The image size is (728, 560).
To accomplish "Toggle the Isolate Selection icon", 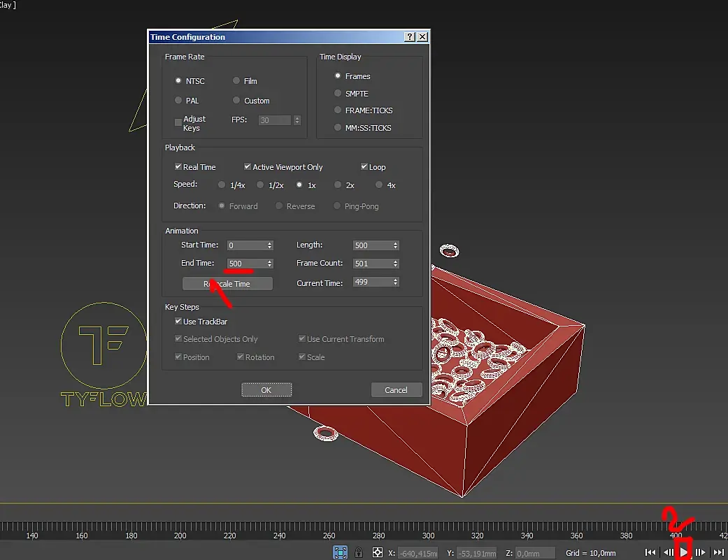I will 341,552.
